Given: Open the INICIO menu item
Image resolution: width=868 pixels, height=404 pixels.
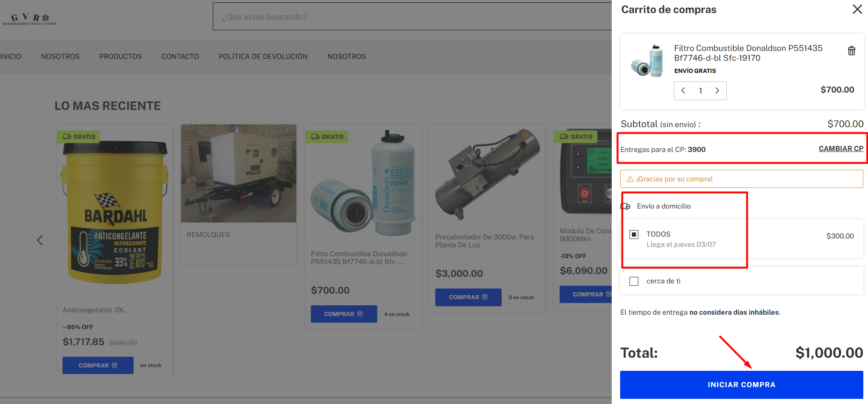Looking at the screenshot, I should pos(10,57).
